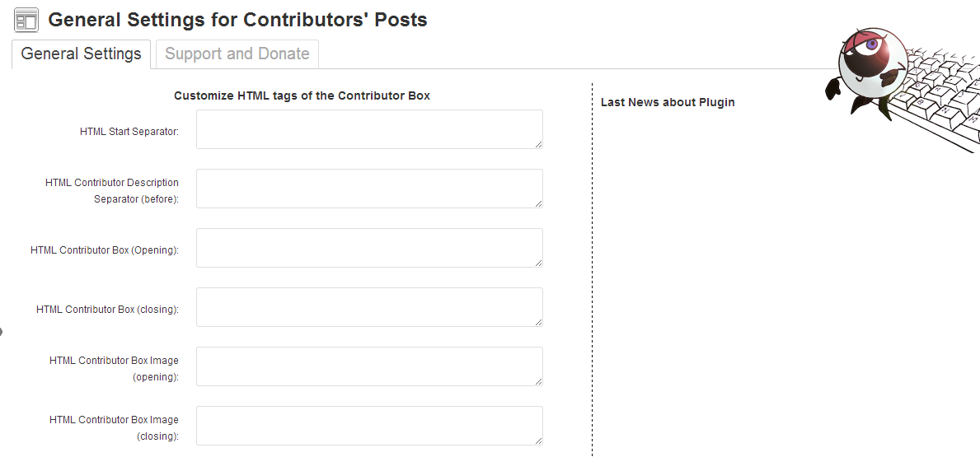Click Contributor Box (Opening) textarea resize grip

click(x=538, y=263)
